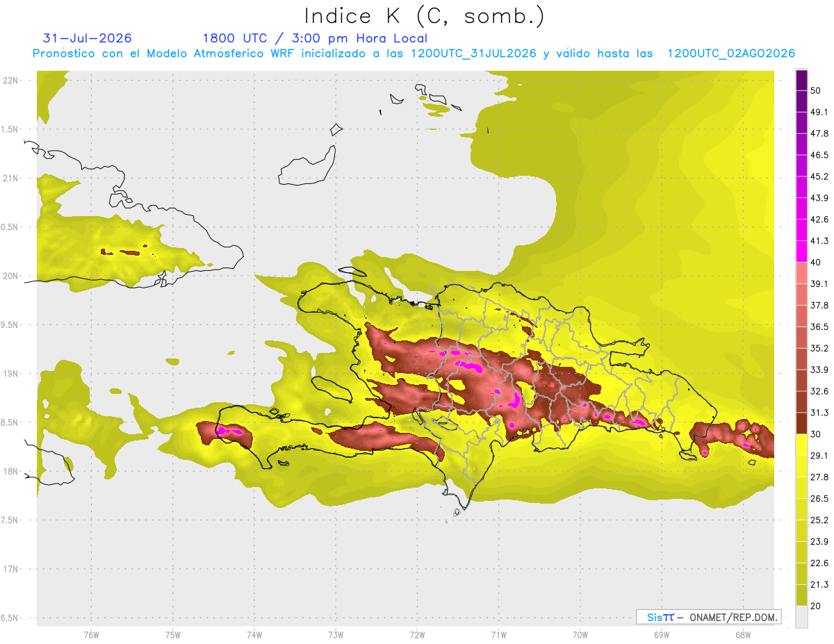Click the '47.8' color scale value
The image size is (834, 644).
(x=819, y=133)
